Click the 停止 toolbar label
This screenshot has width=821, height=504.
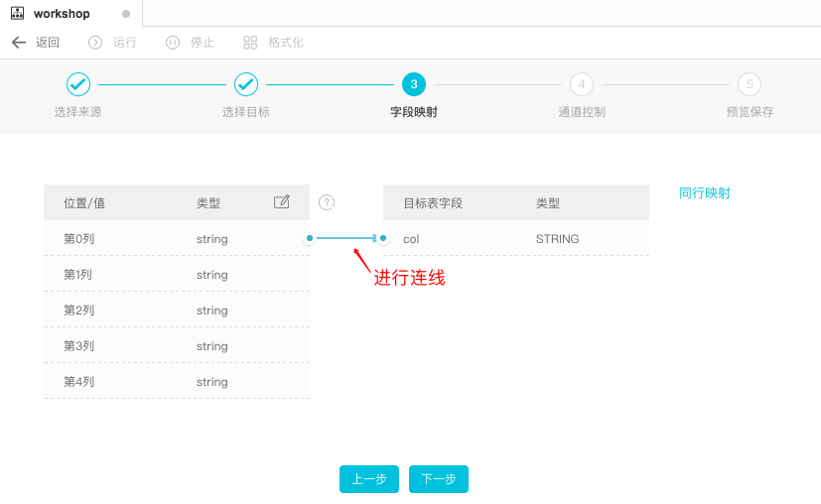[x=203, y=43]
